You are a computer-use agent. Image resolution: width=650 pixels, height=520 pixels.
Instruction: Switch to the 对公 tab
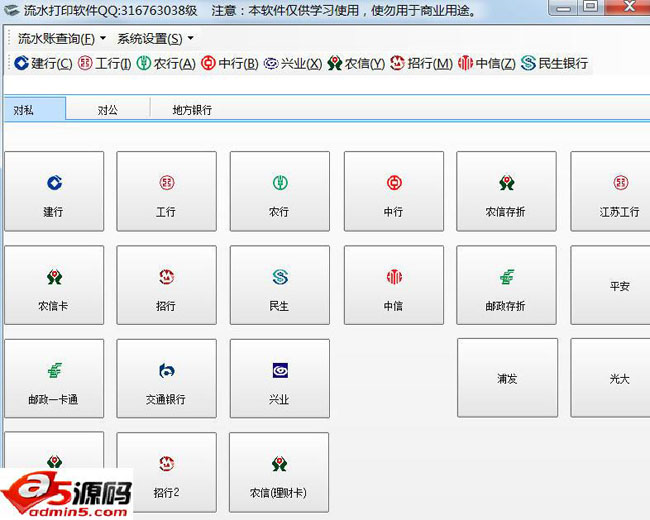(108, 110)
